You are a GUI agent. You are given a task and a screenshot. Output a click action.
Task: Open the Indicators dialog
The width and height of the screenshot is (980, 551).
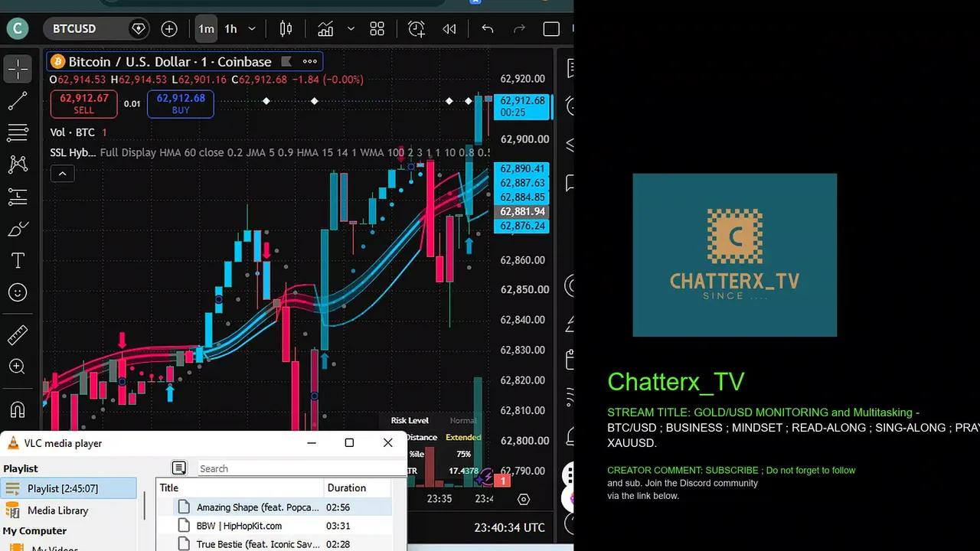(x=325, y=29)
